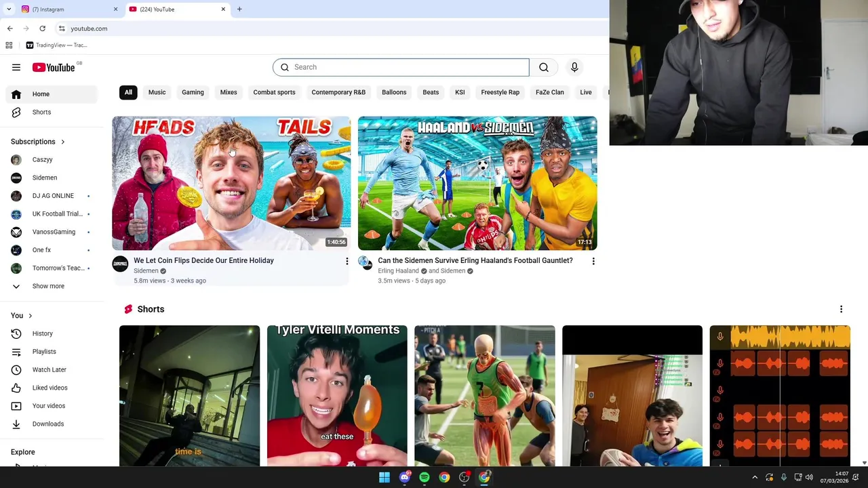Close the Instagram browser tab

pyautogui.click(x=115, y=9)
